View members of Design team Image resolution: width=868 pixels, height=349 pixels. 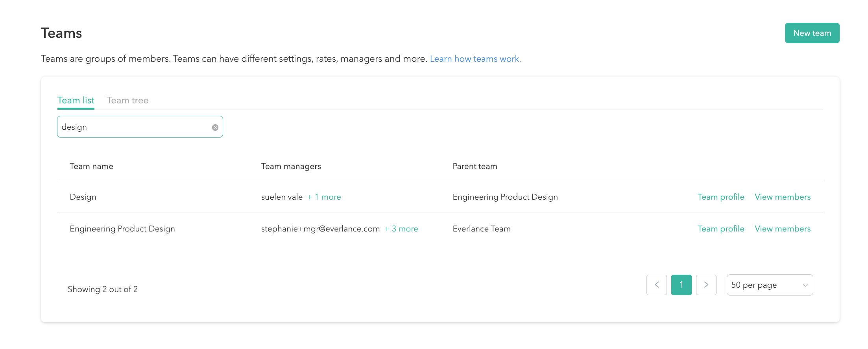tap(782, 197)
